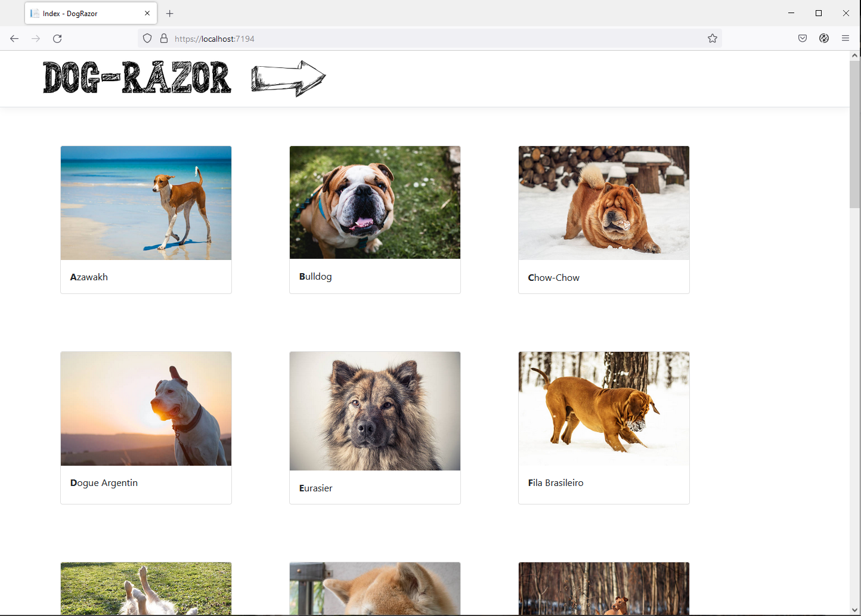Open the Fila Brasileiro breed card
The height and width of the screenshot is (616, 861).
pyautogui.click(x=603, y=426)
